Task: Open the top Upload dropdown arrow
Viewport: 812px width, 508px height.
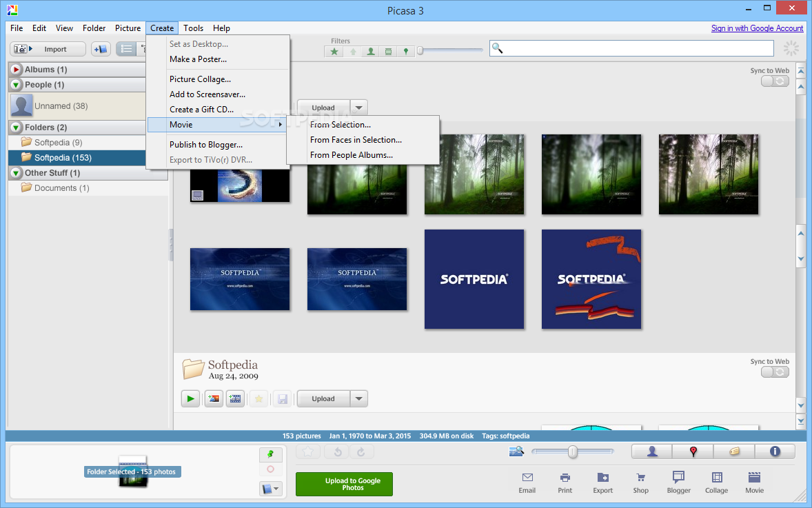Action: 359,108
